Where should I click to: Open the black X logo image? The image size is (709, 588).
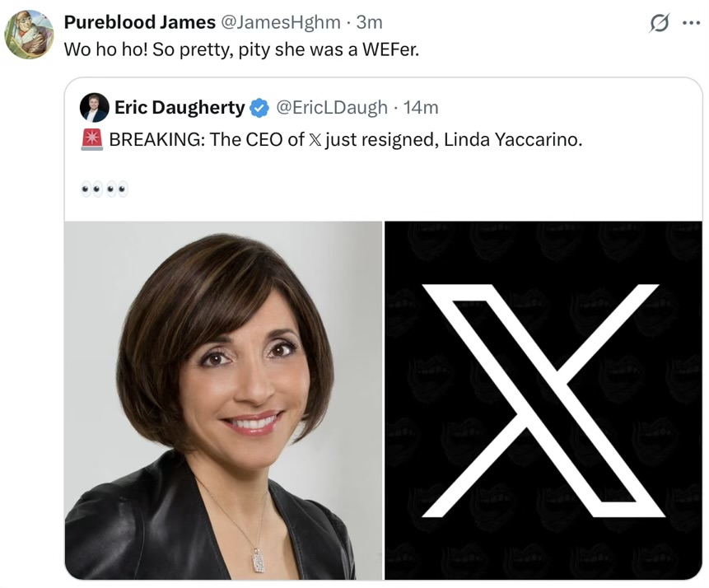543,400
